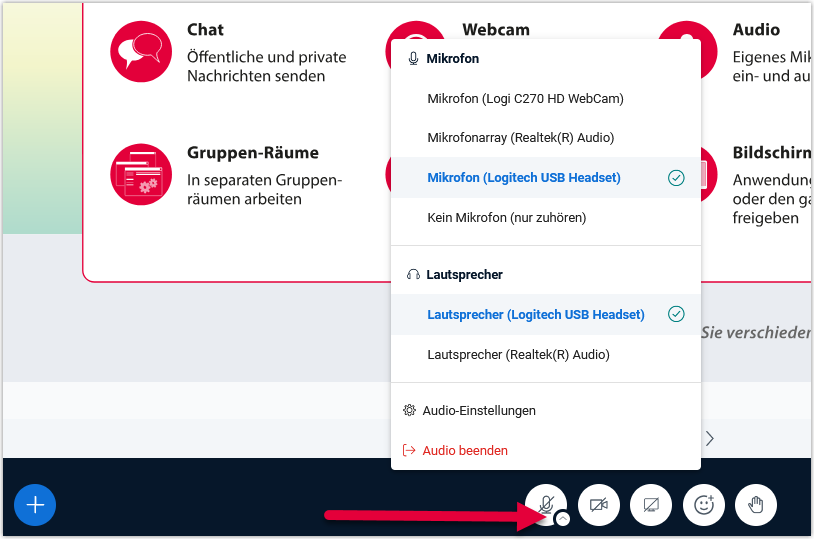815x540 pixels.
Task: Click the chevron next to the microphone button
Action: pyautogui.click(x=563, y=518)
